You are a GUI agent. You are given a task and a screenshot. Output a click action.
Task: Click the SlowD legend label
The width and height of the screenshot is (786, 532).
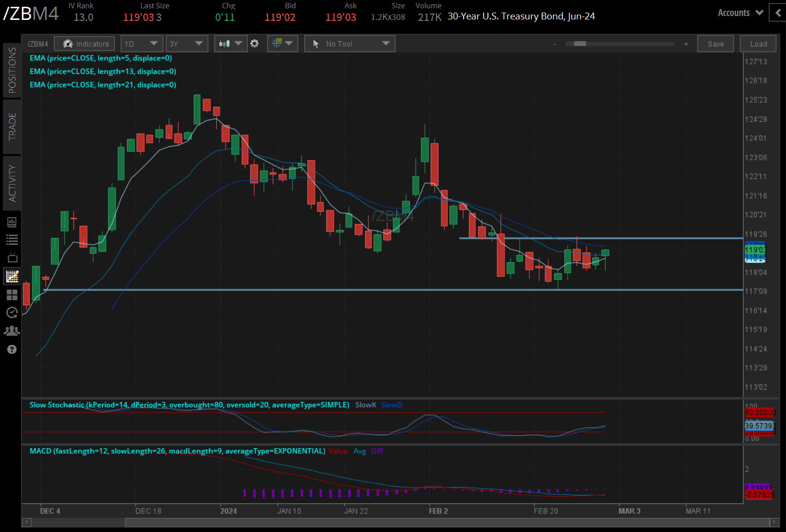391,405
